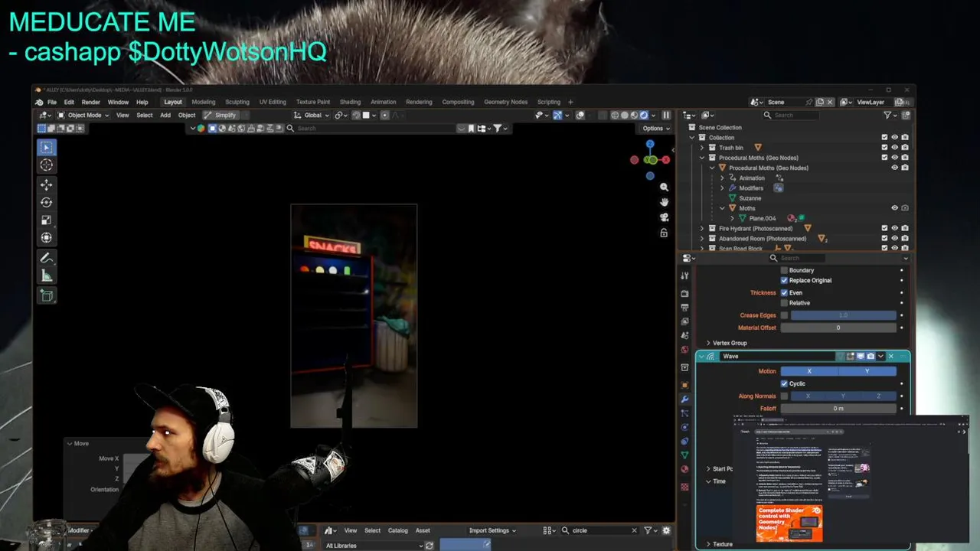Image resolution: width=980 pixels, height=551 pixels.
Task: Open the viewport Options dropdown
Action: pyautogui.click(x=656, y=128)
